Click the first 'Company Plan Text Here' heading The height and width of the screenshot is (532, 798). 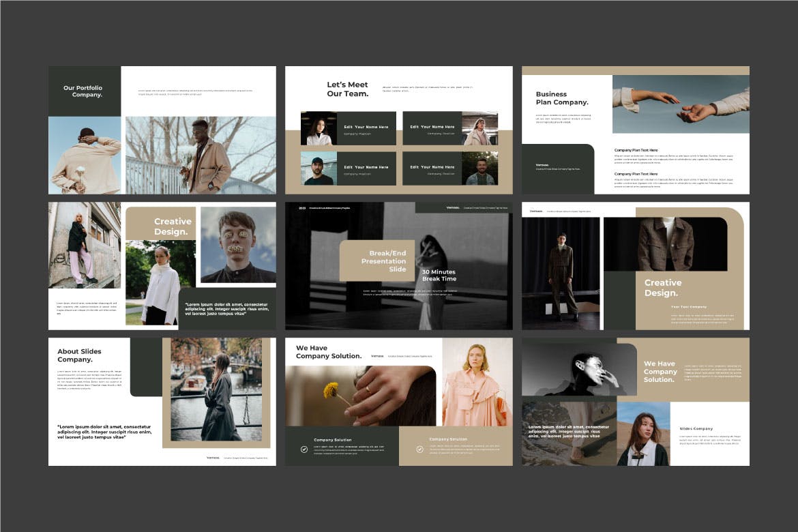(x=636, y=150)
